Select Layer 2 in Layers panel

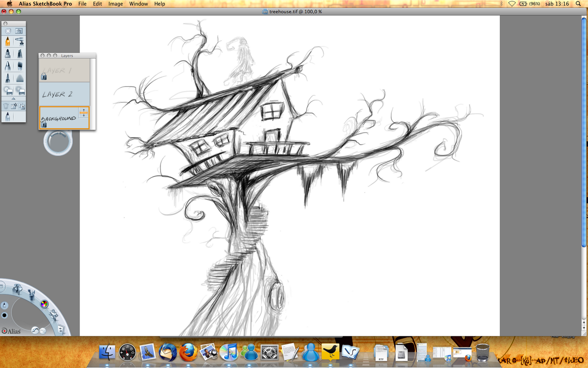coord(64,94)
